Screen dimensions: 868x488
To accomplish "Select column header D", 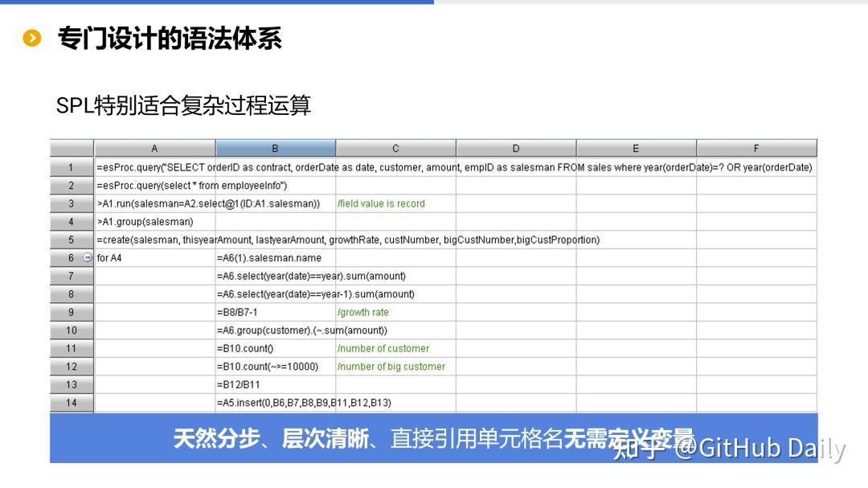I will 516,149.
